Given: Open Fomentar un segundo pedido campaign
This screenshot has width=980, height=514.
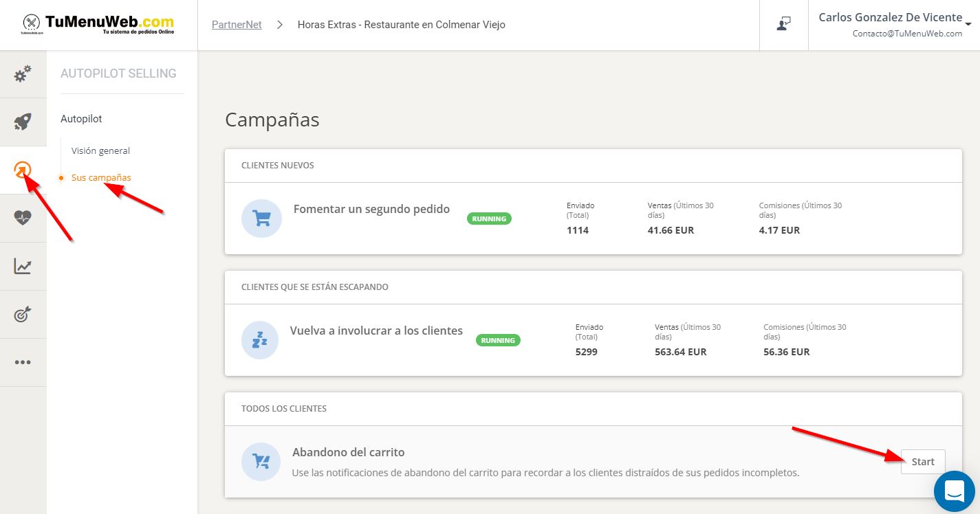Looking at the screenshot, I should pos(371,209).
